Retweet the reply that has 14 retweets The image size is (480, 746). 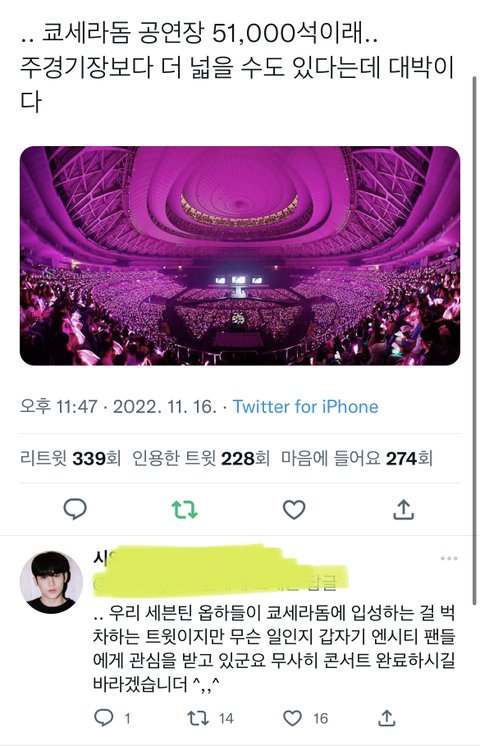(x=197, y=718)
